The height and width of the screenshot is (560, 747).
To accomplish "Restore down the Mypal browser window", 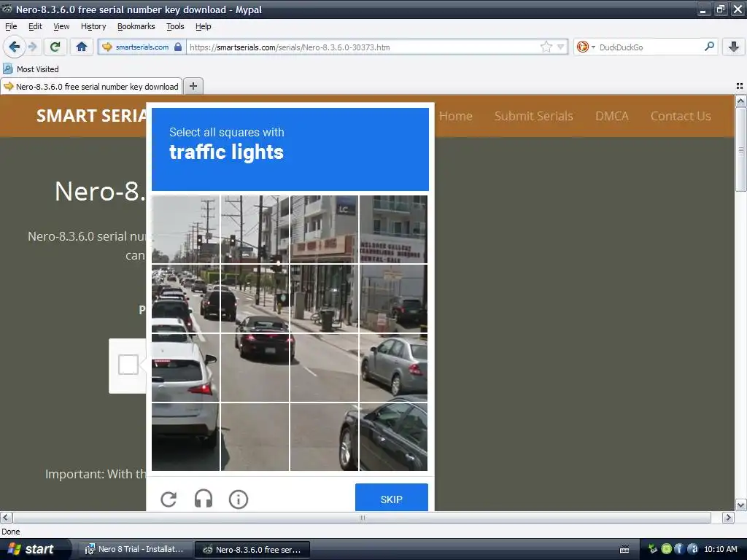I will click(720, 9).
